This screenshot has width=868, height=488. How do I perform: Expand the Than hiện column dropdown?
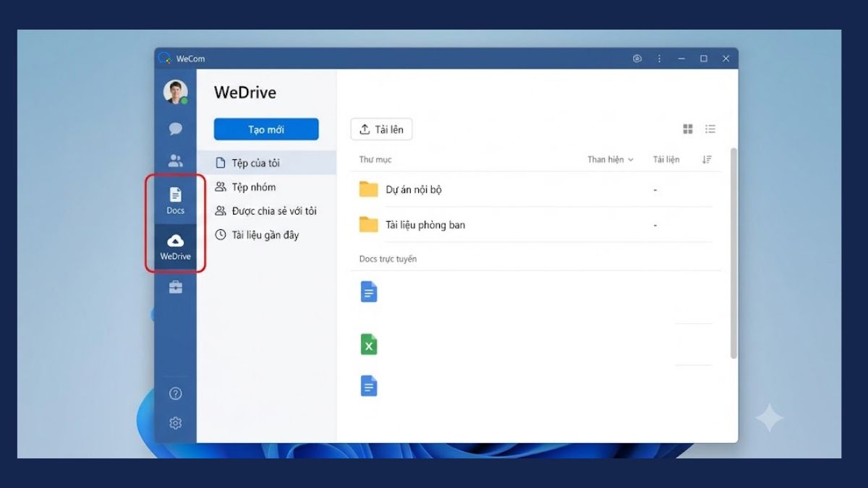(610, 160)
